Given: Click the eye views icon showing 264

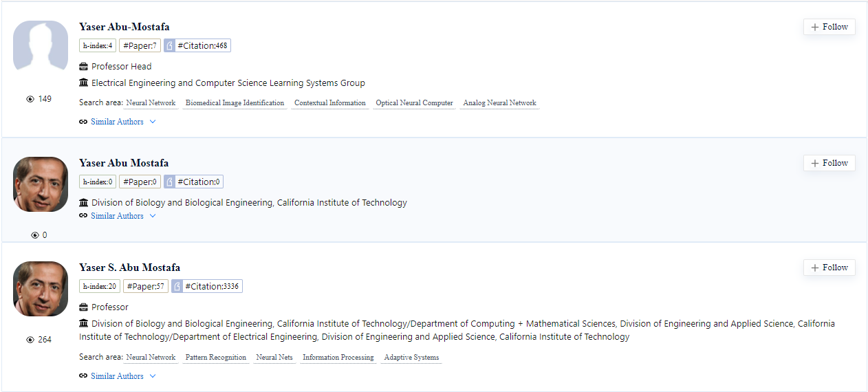Looking at the screenshot, I should click(x=30, y=340).
